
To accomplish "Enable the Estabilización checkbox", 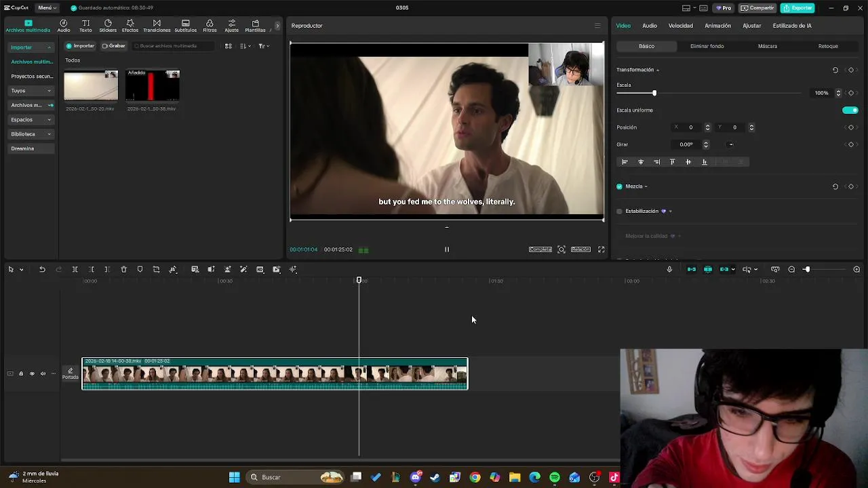I will (x=619, y=211).
